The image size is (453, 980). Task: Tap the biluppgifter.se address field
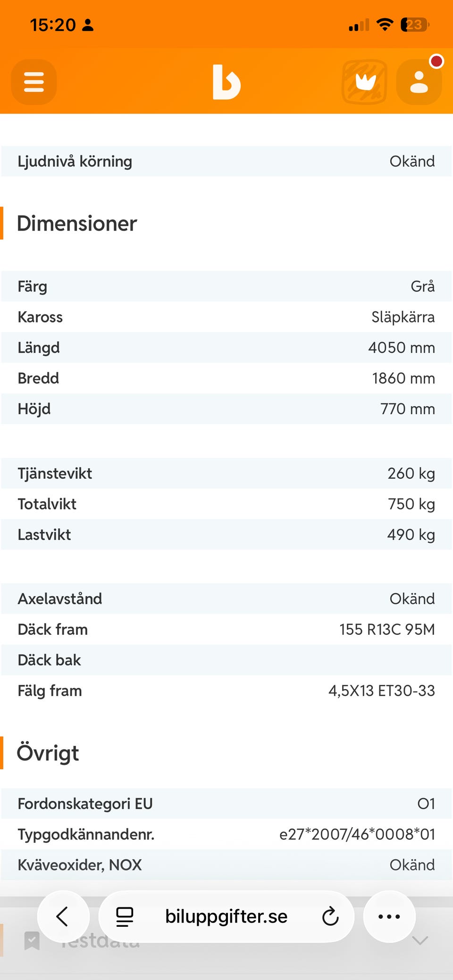pos(226,917)
